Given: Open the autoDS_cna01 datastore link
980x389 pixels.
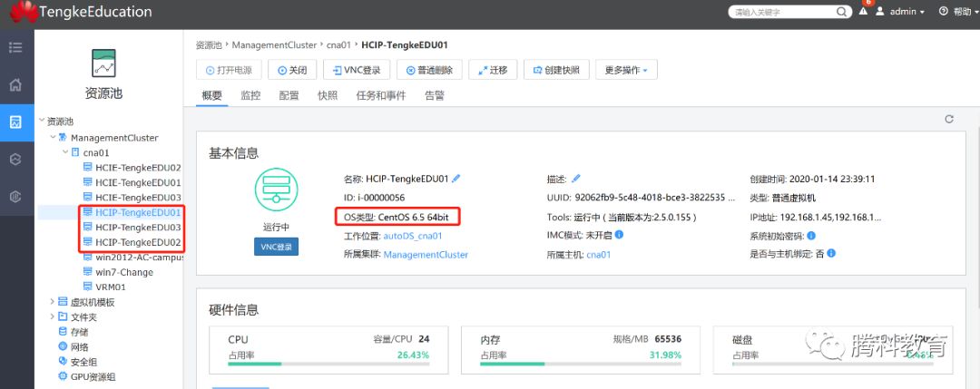Looking at the screenshot, I should click(x=413, y=236).
